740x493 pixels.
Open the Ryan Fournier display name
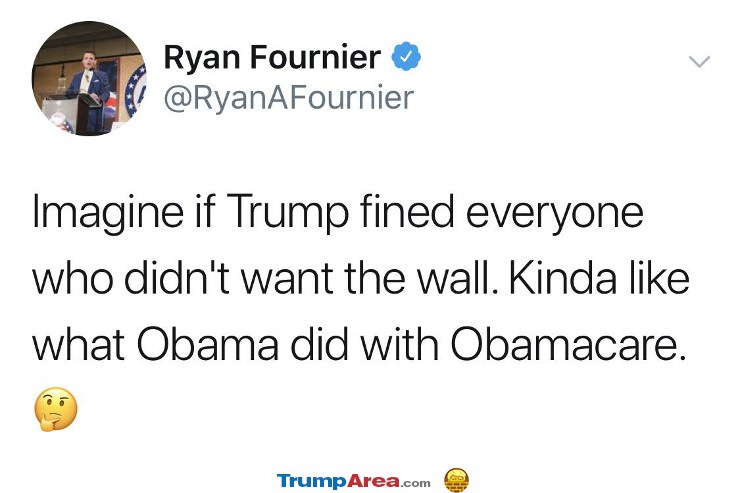(272, 58)
